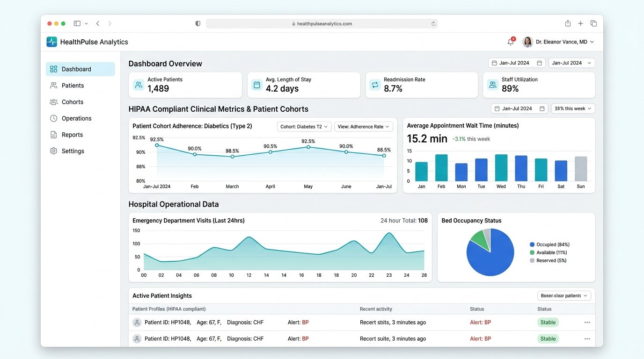Select Dashboard in the sidebar
This screenshot has width=644, height=359.
(80, 69)
